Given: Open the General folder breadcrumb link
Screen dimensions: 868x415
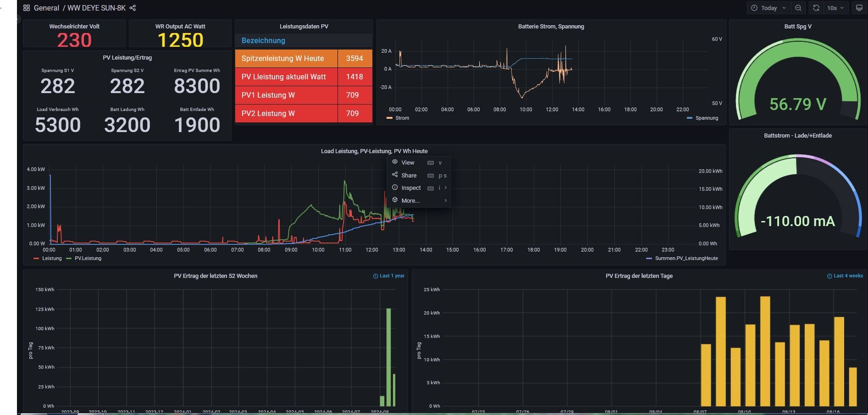Looking at the screenshot, I should click(46, 8).
